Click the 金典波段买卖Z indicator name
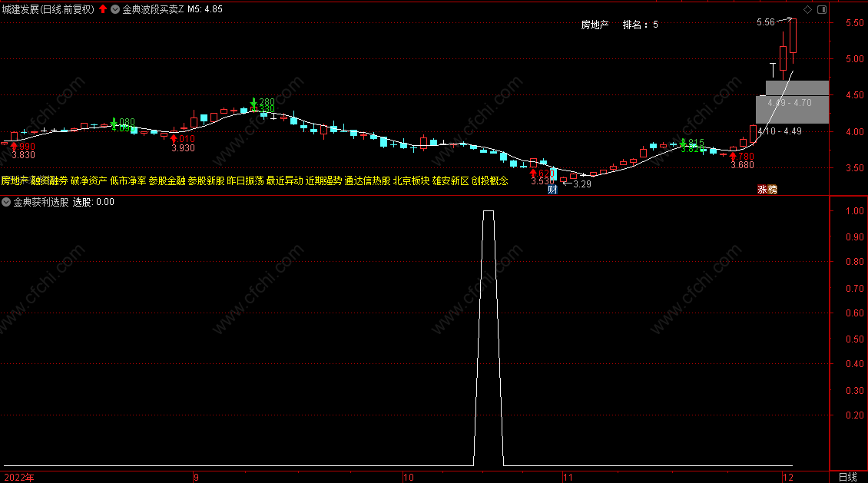Image resolution: width=868 pixels, height=483 pixels. (154, 9)
